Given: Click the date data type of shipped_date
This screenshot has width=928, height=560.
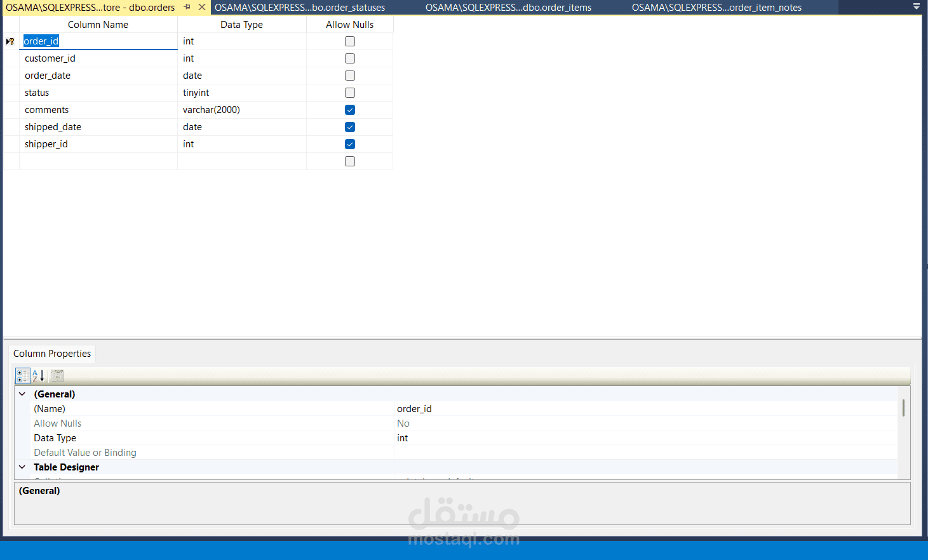Looking at the screenshot, I should tap(242, 127).
